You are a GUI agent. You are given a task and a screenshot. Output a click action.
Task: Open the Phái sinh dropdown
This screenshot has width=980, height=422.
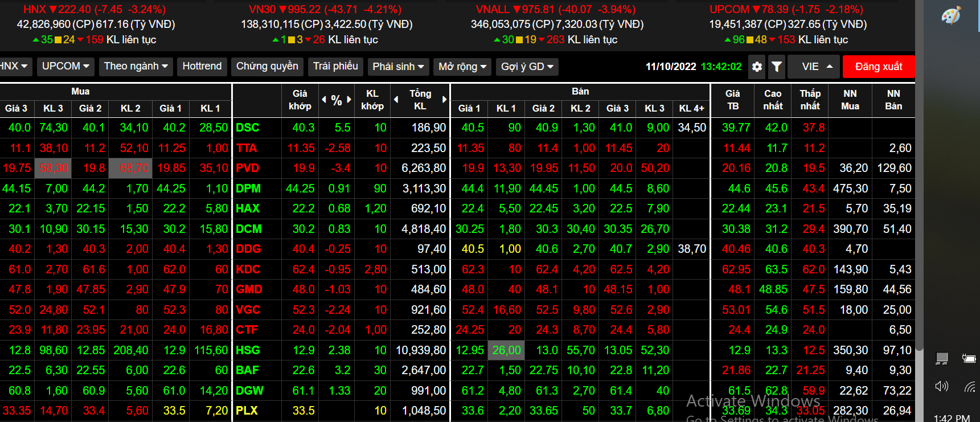click(x=398, y=67)
